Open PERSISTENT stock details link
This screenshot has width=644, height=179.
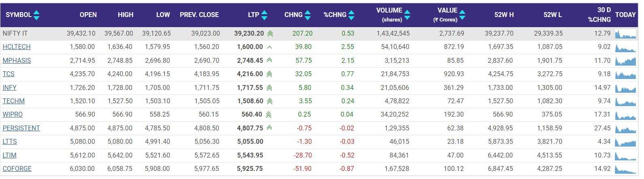tap(21, 128)
